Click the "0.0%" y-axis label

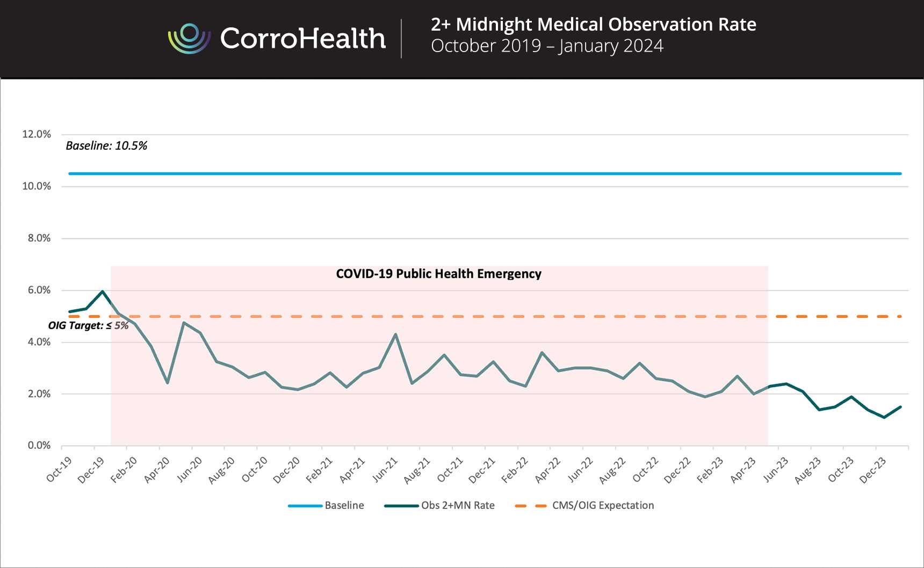click(x=39, y=446)
